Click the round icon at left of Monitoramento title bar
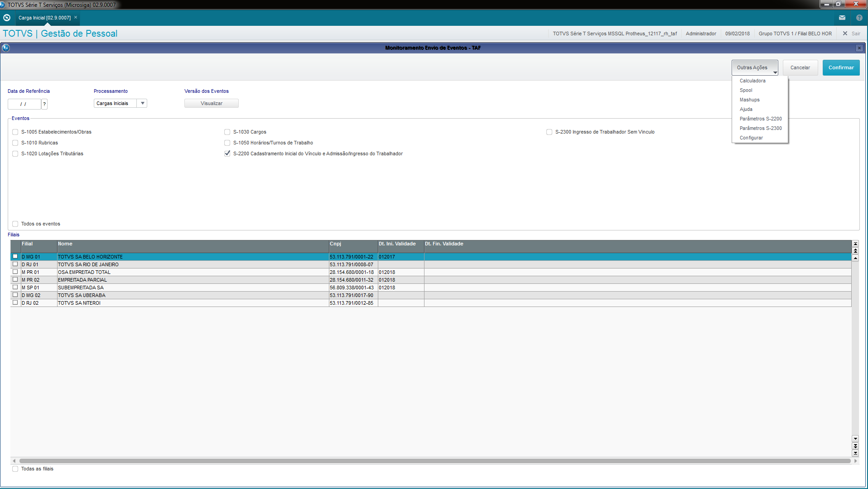Screen dimensions: 868x489 [6, 48]
